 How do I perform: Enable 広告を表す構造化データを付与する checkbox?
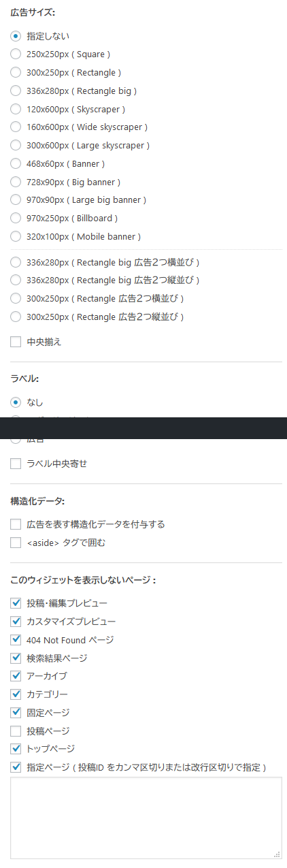coord(16,524)
